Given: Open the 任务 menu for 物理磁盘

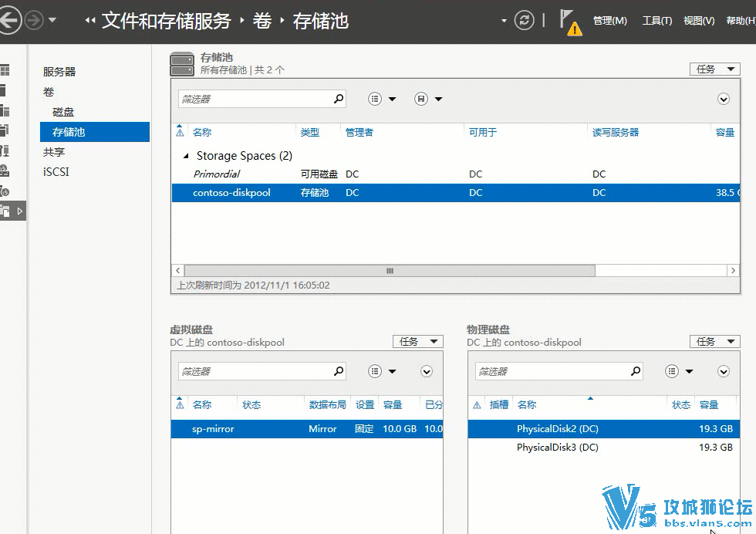Looking at the screenshot, I should click(x=714, y=341).
